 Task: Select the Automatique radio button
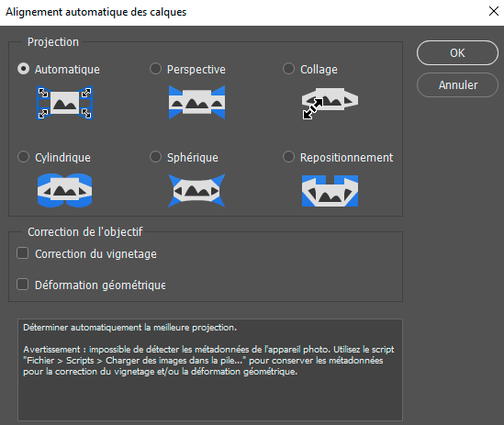point(23,69)
